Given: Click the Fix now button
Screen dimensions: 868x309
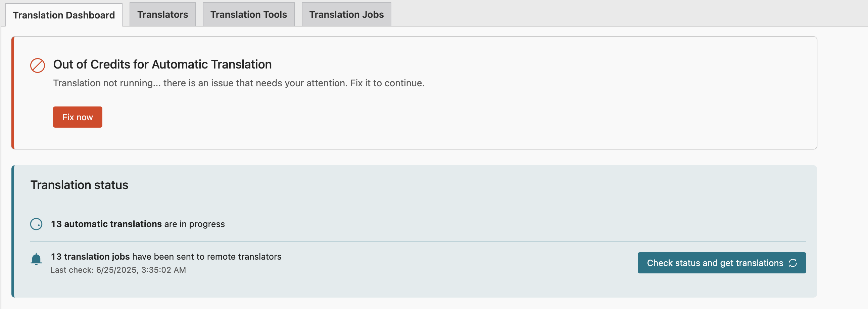Looking at the screenshot, I should click(x=78, y=117).
